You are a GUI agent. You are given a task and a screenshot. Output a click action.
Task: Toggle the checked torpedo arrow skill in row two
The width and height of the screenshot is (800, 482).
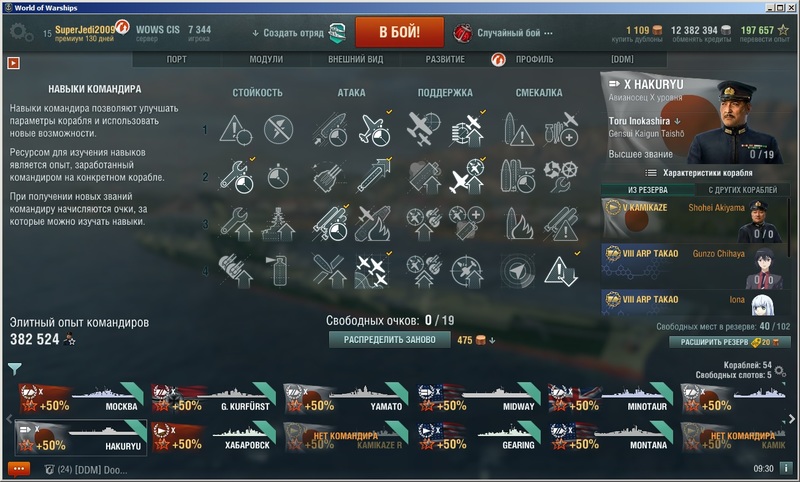click(373, 176)
